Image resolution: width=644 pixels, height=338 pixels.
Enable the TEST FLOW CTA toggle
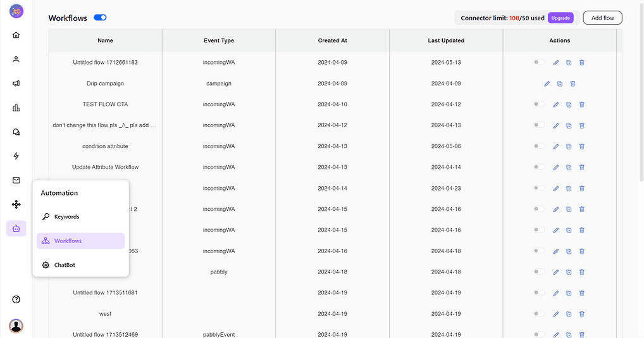coord(539,104)
